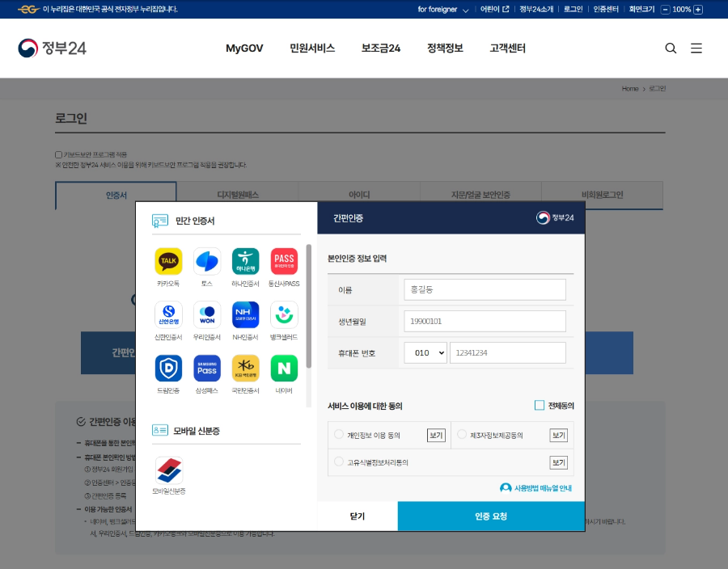Select the NH인증서 certificate icon

click(x=245, y=316)
